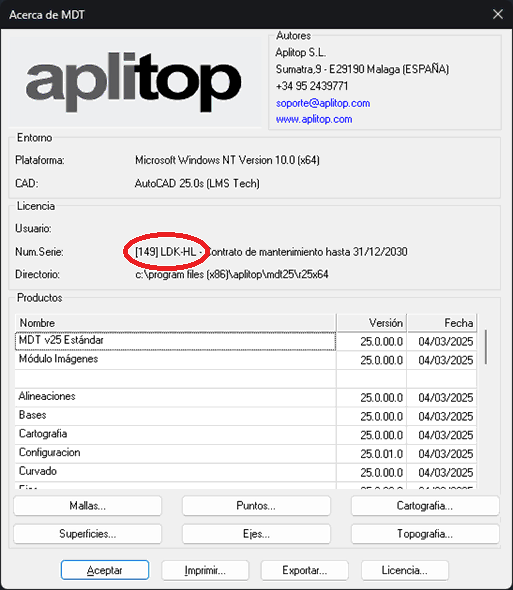
Task: Click the AutoCAD 25.0s (LMS Tech) text
Action: tap(197, 184)
